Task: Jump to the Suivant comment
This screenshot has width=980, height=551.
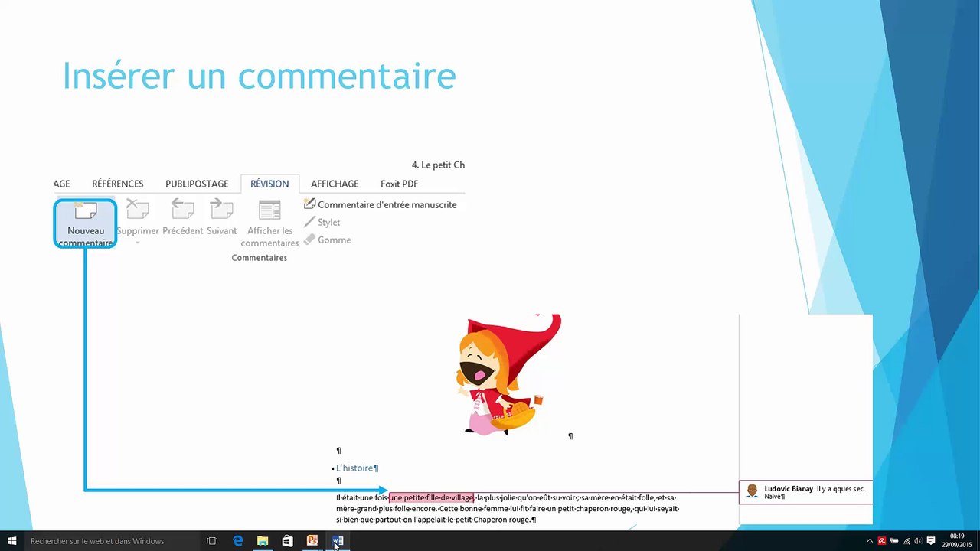Action: coord(221,217)
